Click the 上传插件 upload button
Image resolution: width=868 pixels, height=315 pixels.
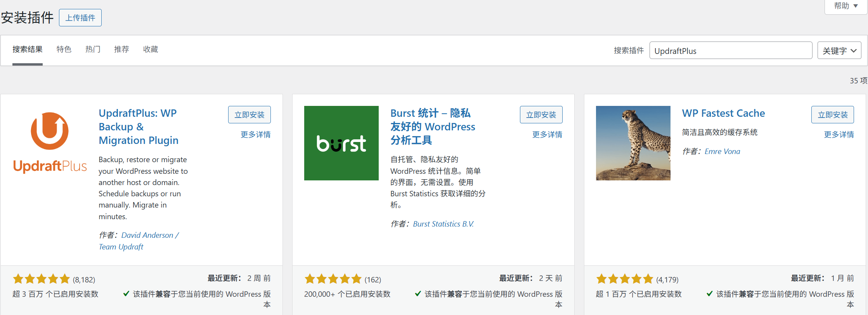pos(80,18)
